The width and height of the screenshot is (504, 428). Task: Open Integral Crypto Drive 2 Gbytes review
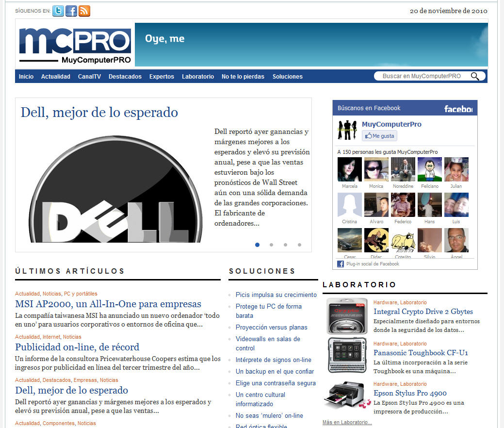[423, 312]
